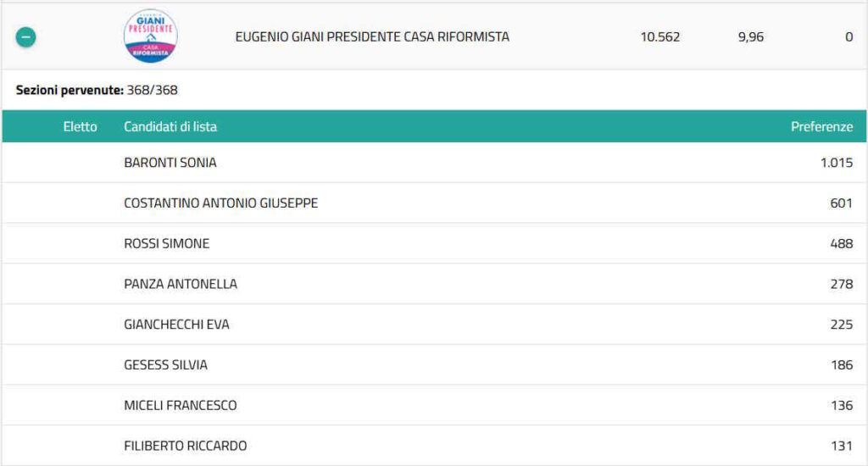Click the Eletto column header
This screenshot has width=868, height=466.
click(80, 127)
